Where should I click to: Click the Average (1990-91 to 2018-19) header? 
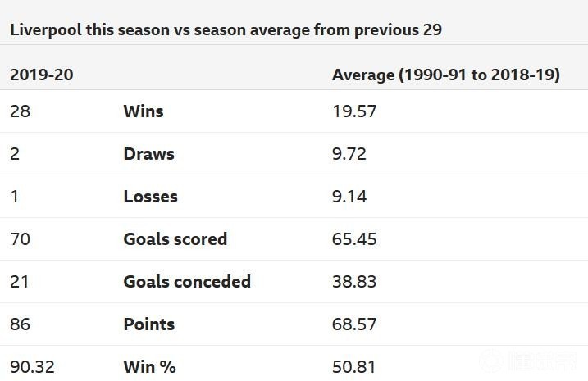pyautogui.click(x=445, y=75)
